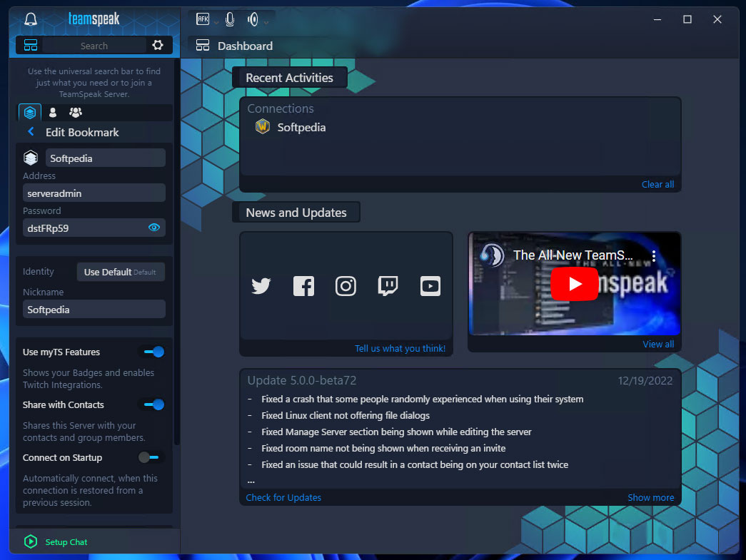Toggle password visibility eye
Image resolution: width=746 pixels, height=560 pixels.
(x=153, y=228)
